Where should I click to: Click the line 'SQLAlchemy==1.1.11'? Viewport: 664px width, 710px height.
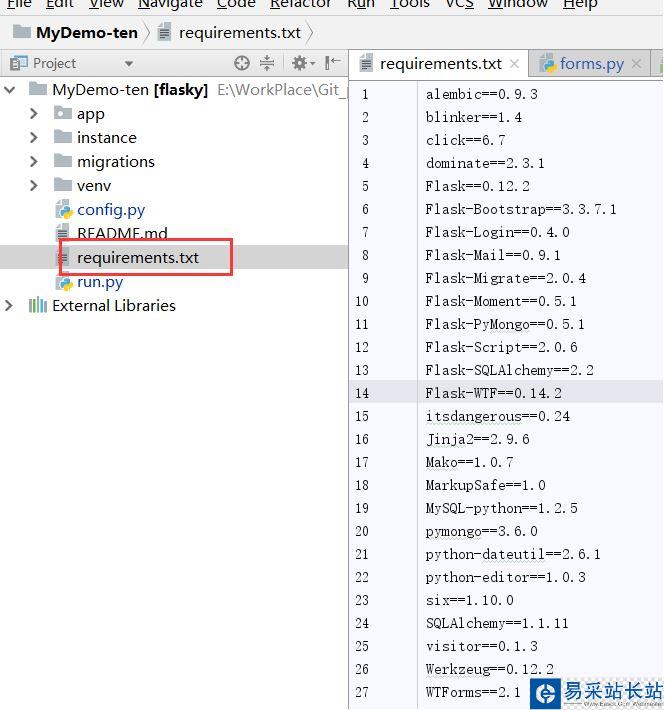point(497,623)
